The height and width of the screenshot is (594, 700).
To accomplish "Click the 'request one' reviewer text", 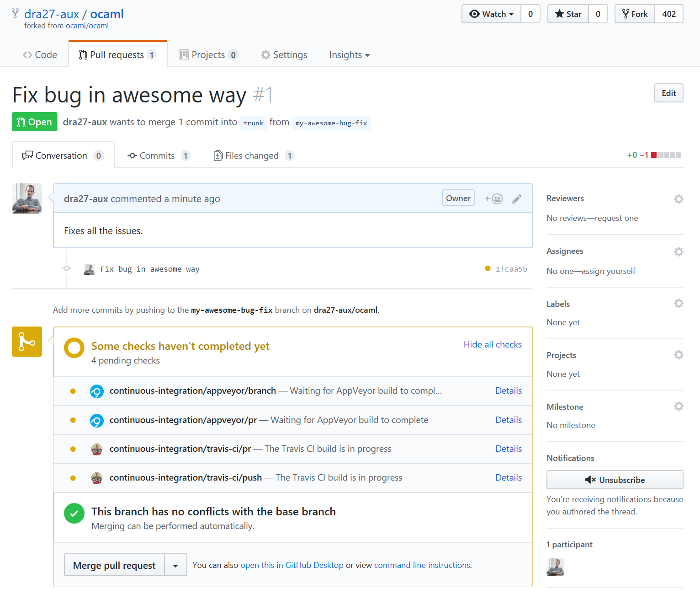I will (616, 218).
